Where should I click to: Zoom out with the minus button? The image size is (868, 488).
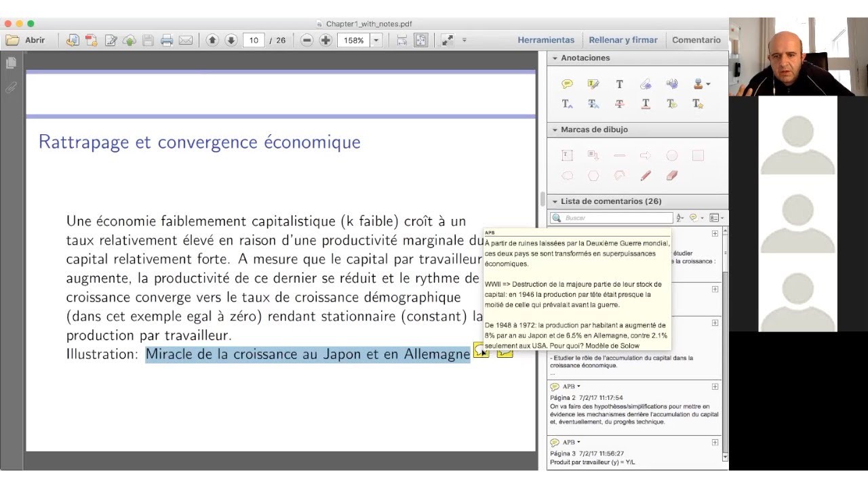click(x=307, y=40)
